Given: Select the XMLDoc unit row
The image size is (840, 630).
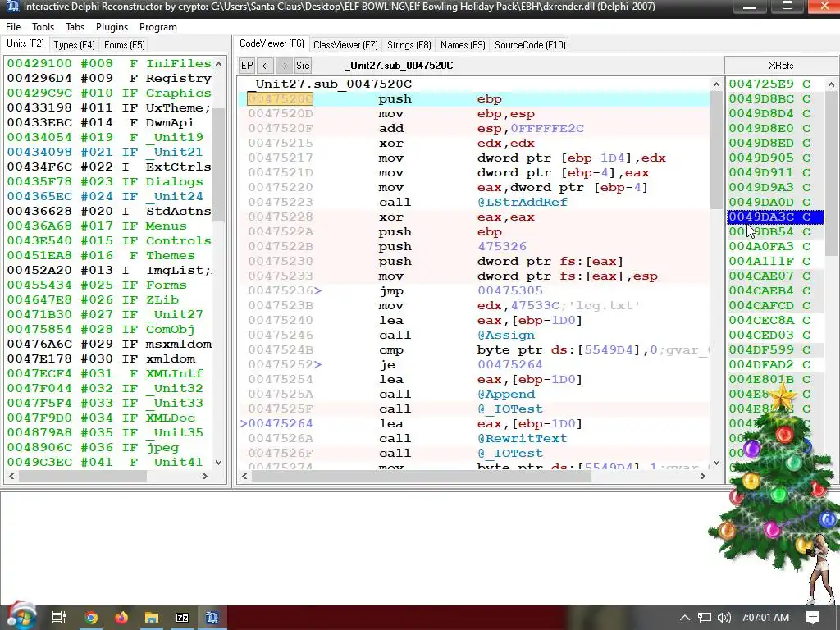Looking at the screenshot, I should pos(109,418).
